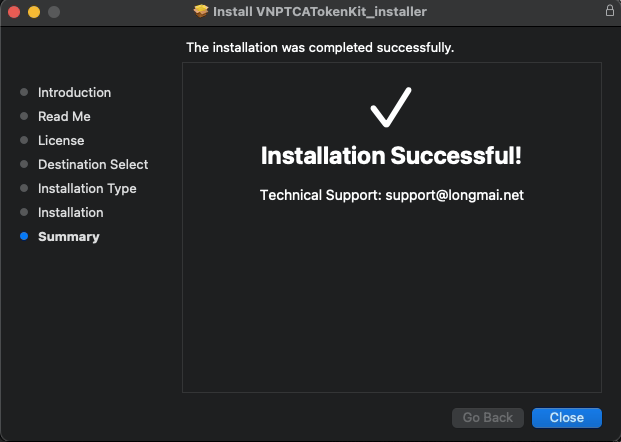The image size is (621, 442).
Task: Go to the License step
Action: pos(61,141)
